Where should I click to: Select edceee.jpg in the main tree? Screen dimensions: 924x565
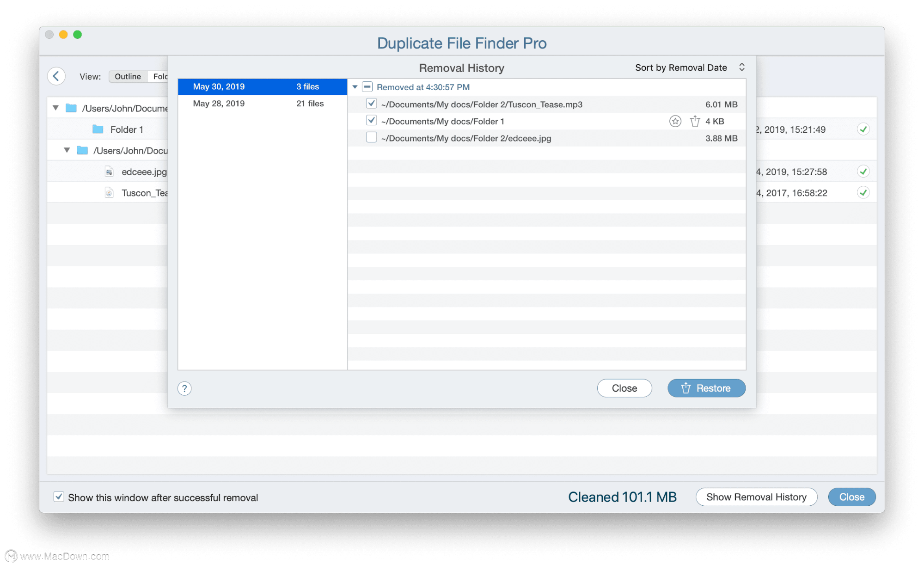(x=144, y=172)
